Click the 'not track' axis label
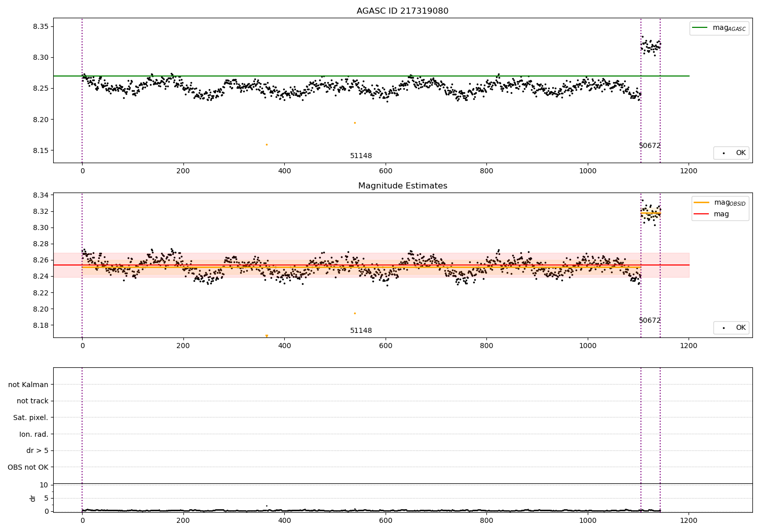760x532 pixels. tap(32, 401)
